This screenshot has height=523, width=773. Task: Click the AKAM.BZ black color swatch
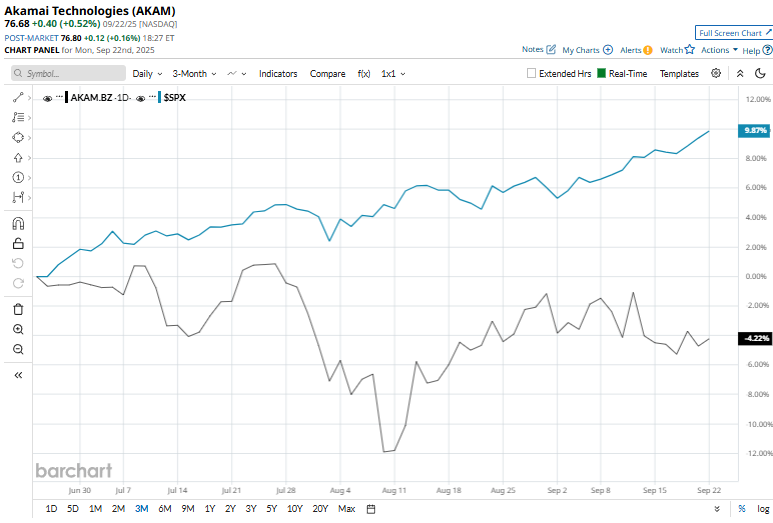(x=67, y=97)
